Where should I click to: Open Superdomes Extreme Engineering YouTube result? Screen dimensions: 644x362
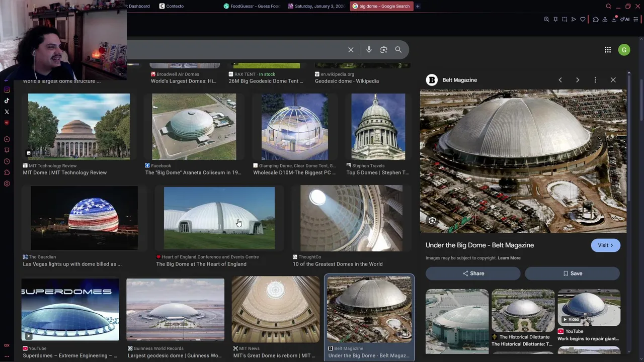point(70,310)
